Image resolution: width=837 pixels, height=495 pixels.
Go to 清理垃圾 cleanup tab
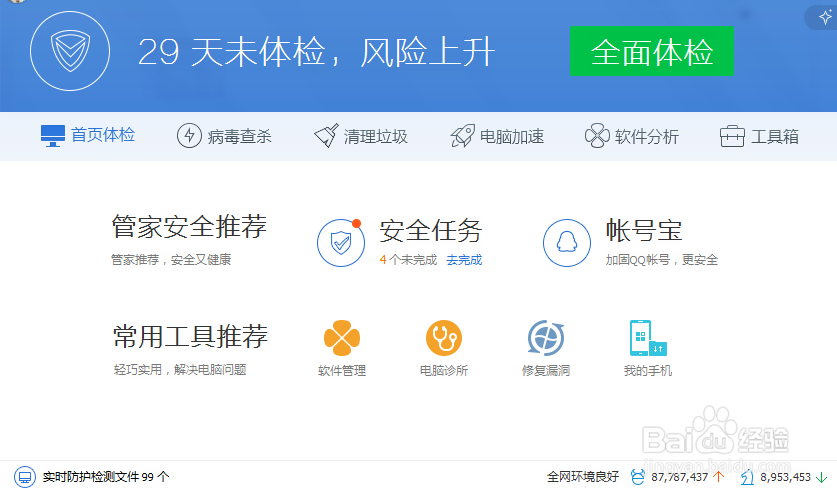361,136
